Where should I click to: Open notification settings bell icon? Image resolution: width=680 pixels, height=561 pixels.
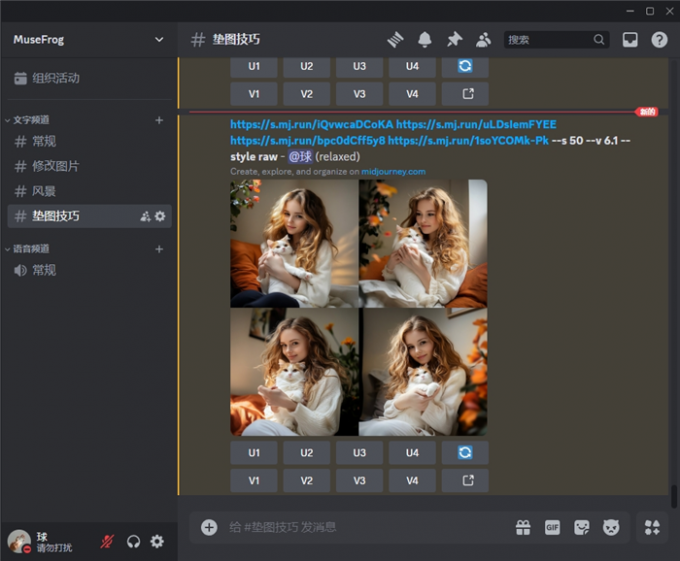coord(425,40)
